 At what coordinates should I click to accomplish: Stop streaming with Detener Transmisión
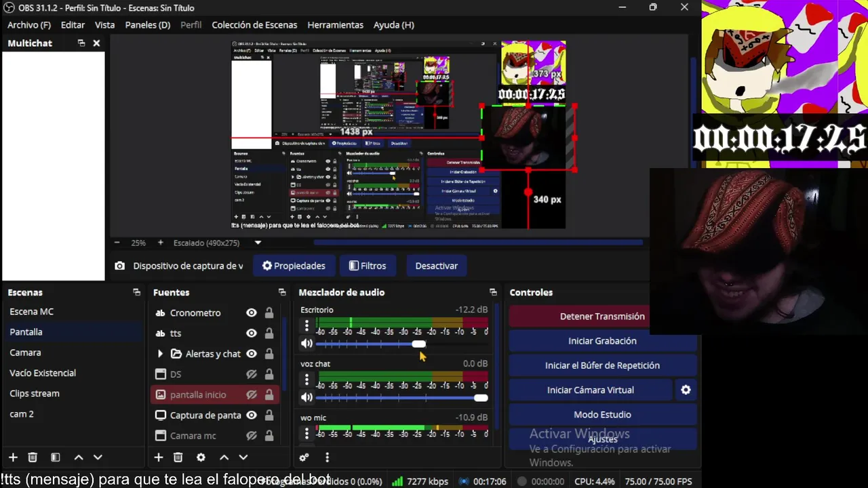[602, 317]
